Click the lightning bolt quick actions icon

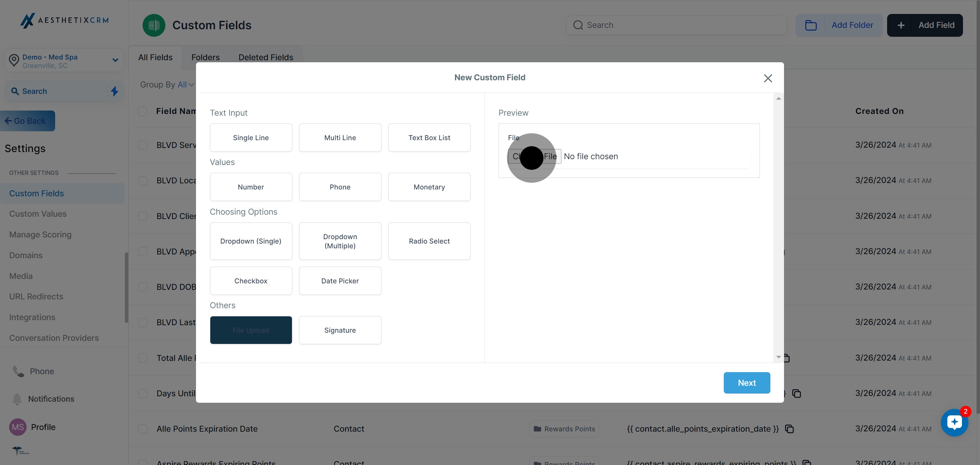coord(114,91)
